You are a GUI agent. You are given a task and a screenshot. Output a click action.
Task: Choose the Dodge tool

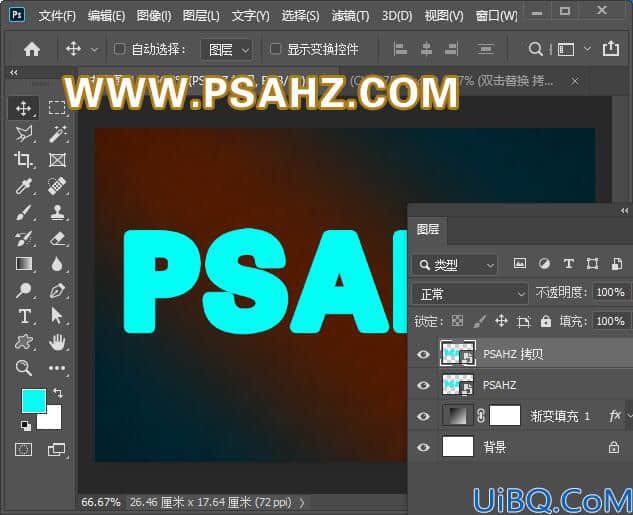click(23, 290)
